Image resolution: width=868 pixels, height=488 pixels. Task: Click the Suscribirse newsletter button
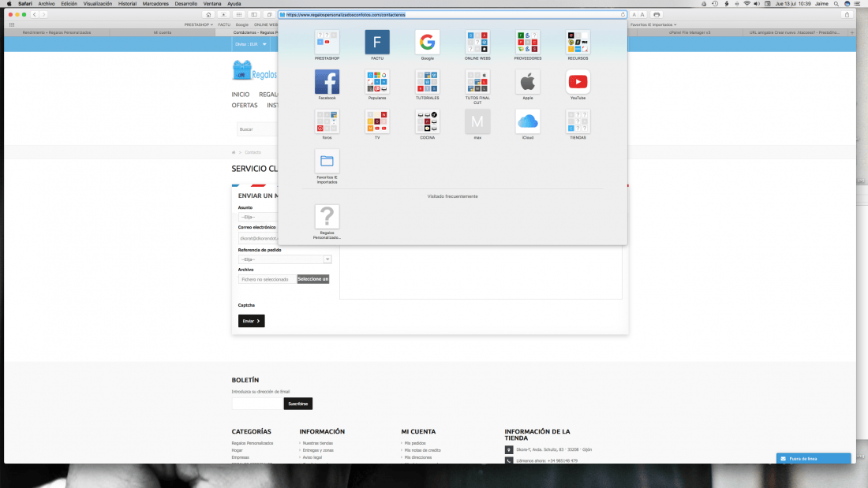(297, 404)
